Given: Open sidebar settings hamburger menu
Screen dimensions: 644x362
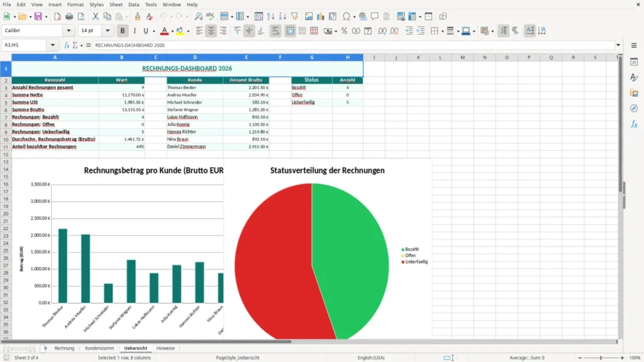Looking at the screenshot, I should tap(634, 45).
